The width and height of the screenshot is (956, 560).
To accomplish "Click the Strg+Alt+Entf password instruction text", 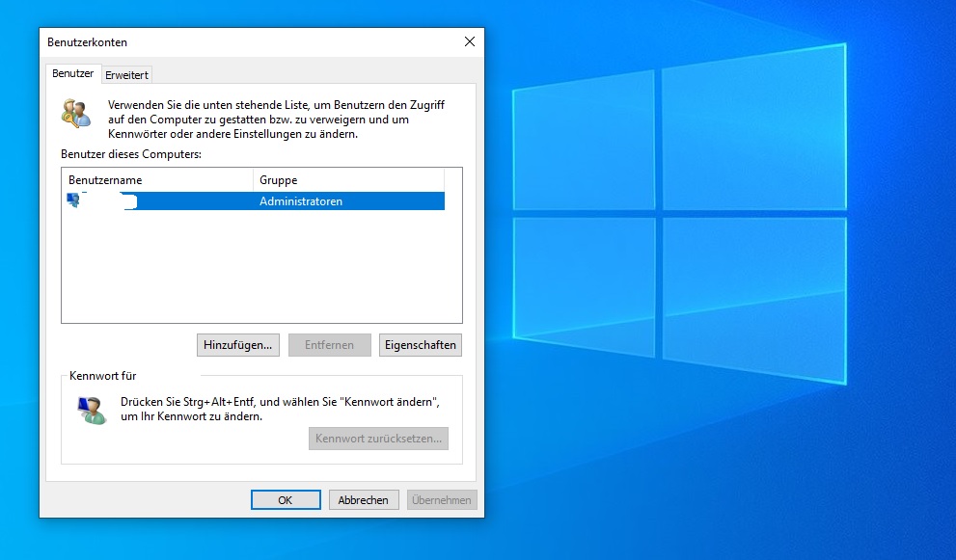I will tap(280, 409).
